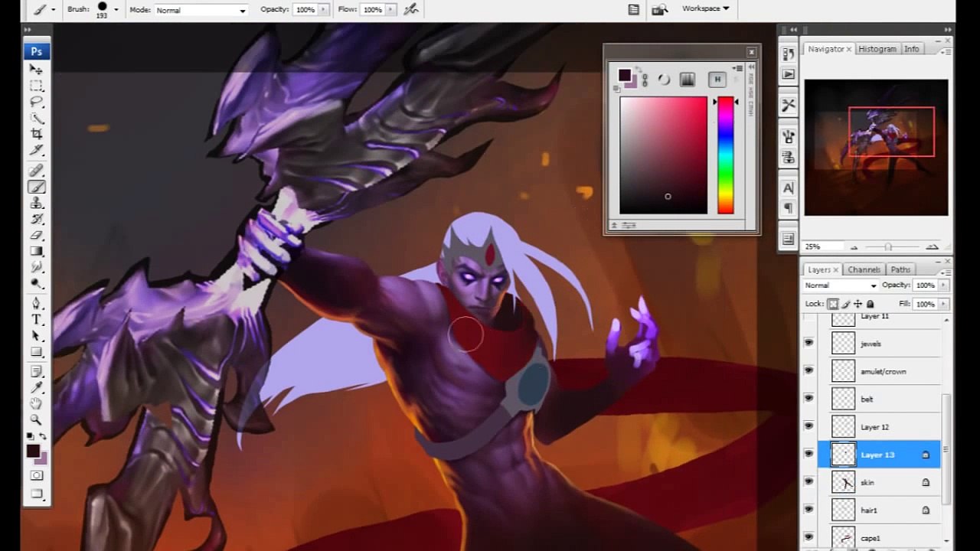The height and width of the screenshot is (551, 980).
Task: Toggle visibility of Layer 12
Action: (808, 426)
